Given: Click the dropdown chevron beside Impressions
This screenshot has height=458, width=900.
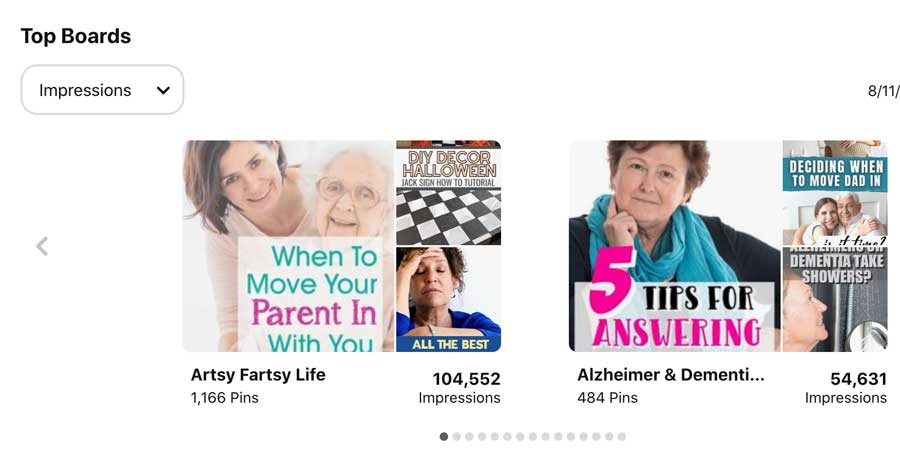Looking at the screenshot, I should [x=163, y=90].
